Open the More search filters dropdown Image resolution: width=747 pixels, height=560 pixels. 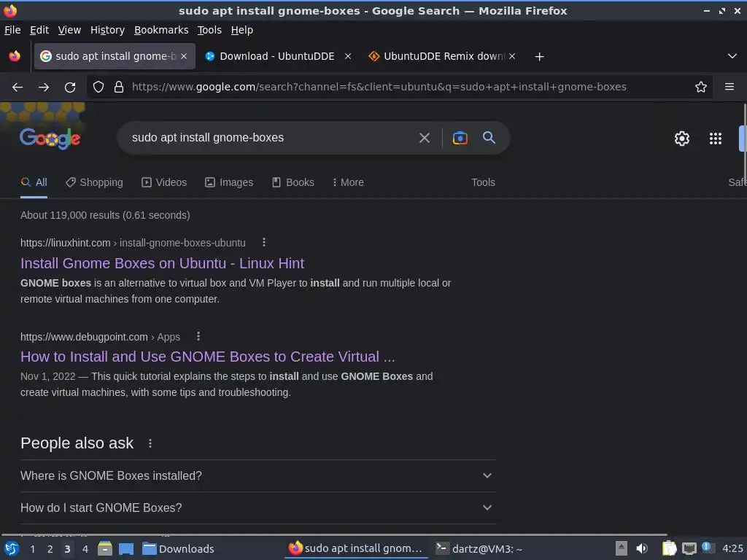(348, 182)
